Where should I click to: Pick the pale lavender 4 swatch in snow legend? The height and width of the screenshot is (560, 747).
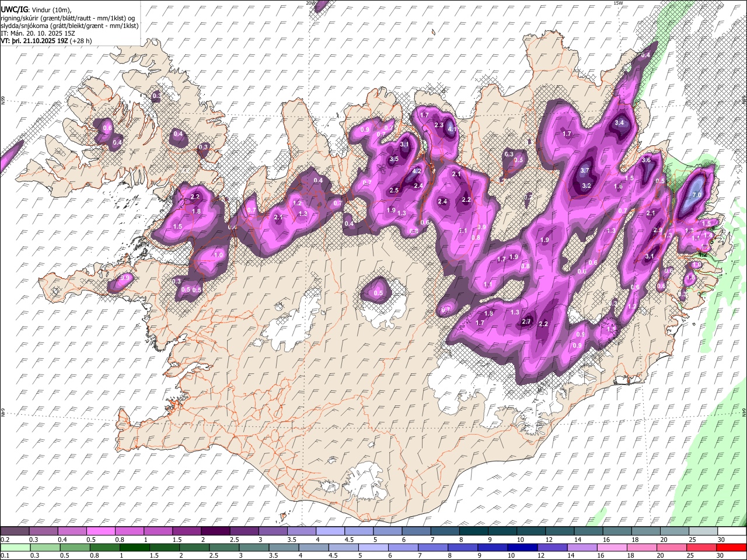tap(330, 531)
